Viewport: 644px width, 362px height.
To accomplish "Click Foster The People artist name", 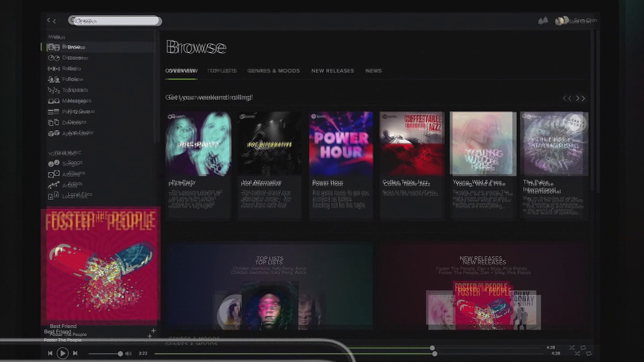I will [65, 337].
